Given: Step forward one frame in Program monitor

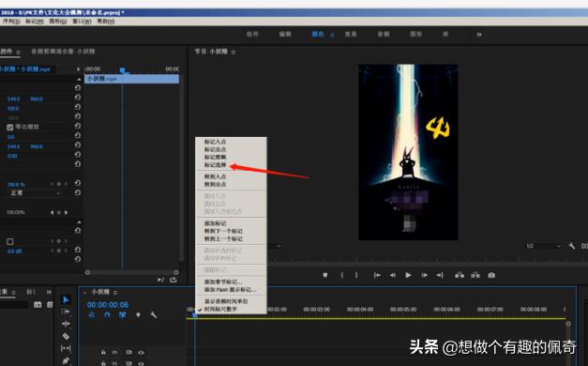Looking at the screenshot, I should (x=424, y=275).
